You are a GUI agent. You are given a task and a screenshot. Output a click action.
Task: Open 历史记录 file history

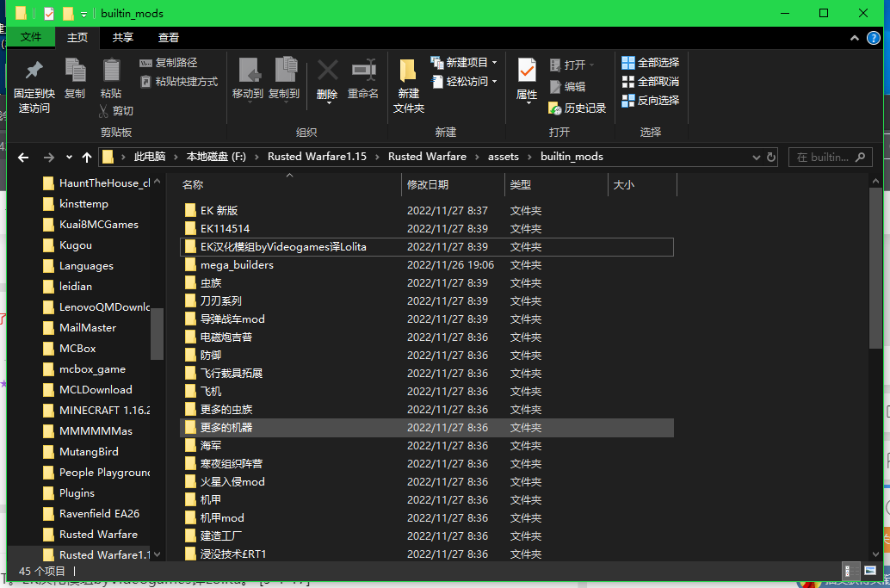click(577, 108)
